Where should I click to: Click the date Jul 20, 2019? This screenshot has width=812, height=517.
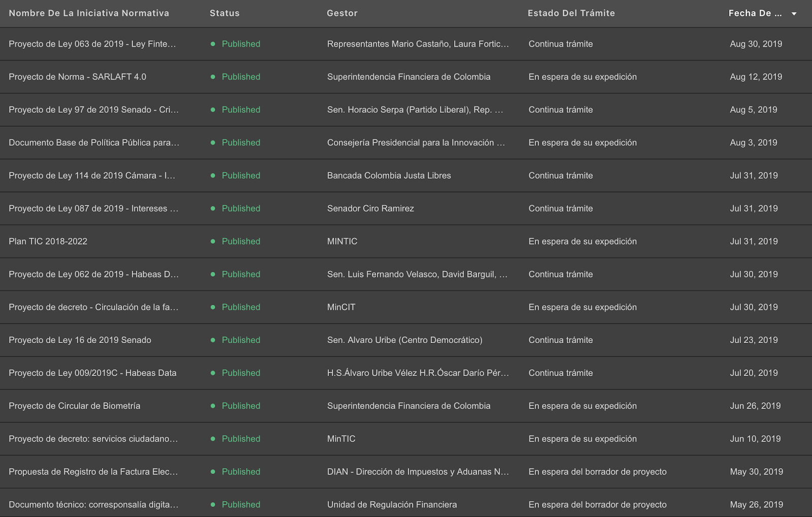coord(754,373)
